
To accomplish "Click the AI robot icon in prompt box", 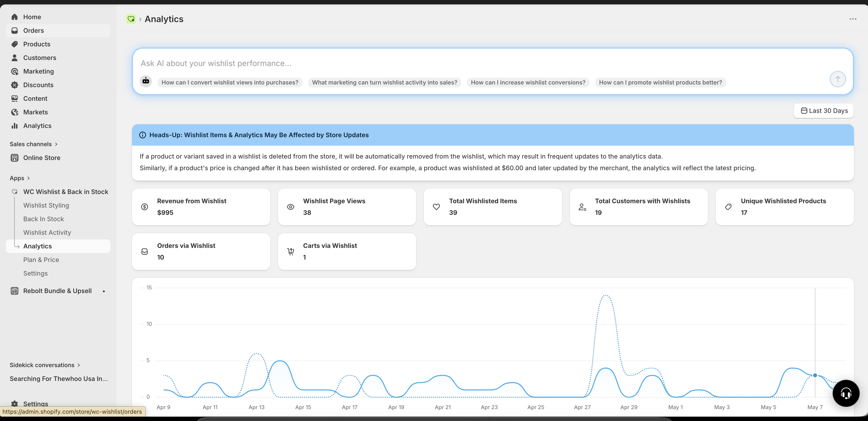I will click(x=146, y=81).
